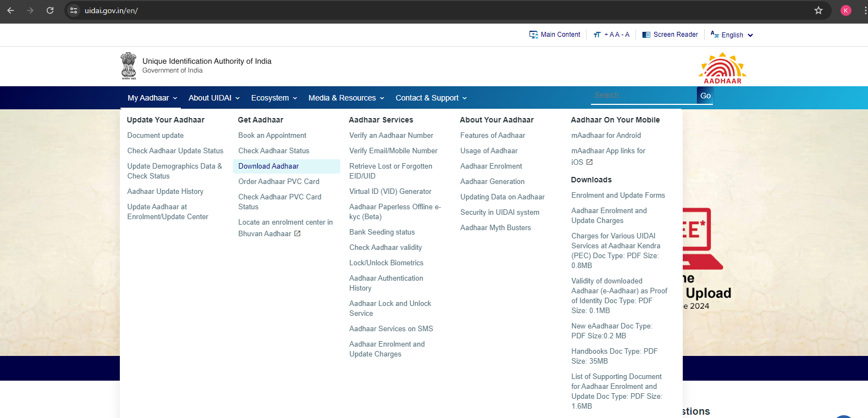868x418 pixels.
Task: Open mAadhaar for Android link
Action: click(x=606, y=135)
